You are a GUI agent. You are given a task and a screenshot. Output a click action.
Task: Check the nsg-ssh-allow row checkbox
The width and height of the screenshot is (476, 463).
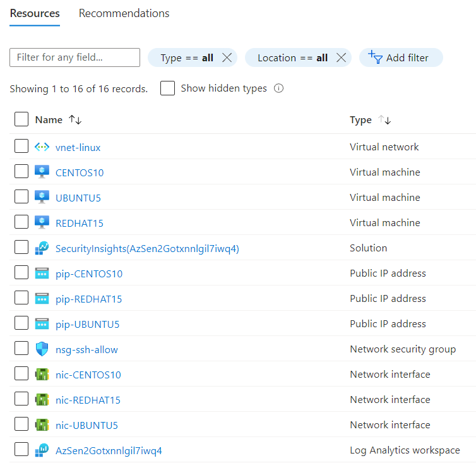point(21,348)
